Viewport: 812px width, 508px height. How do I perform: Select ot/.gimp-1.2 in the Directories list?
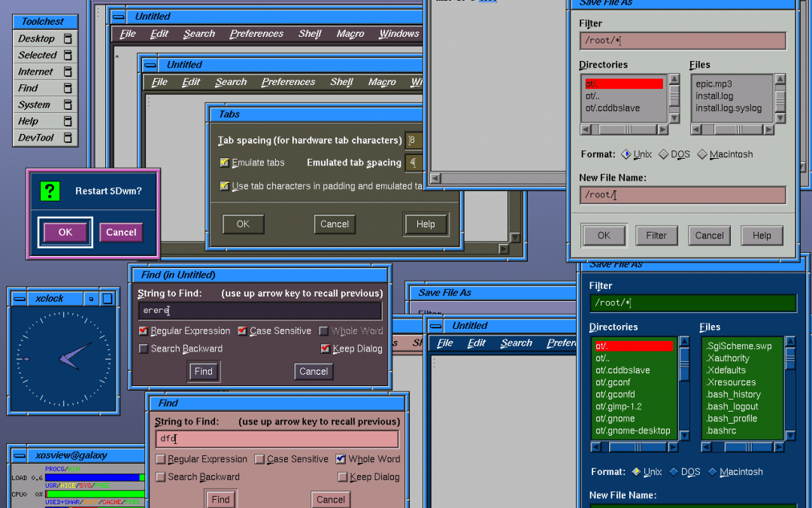618,406
